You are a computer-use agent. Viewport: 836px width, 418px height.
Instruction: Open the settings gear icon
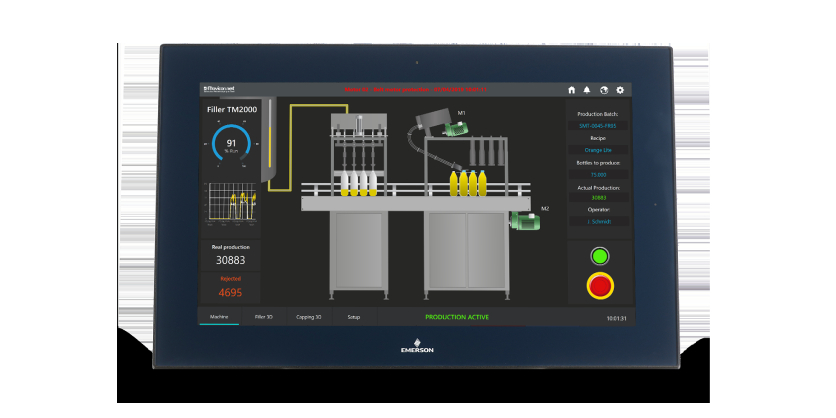620,90
